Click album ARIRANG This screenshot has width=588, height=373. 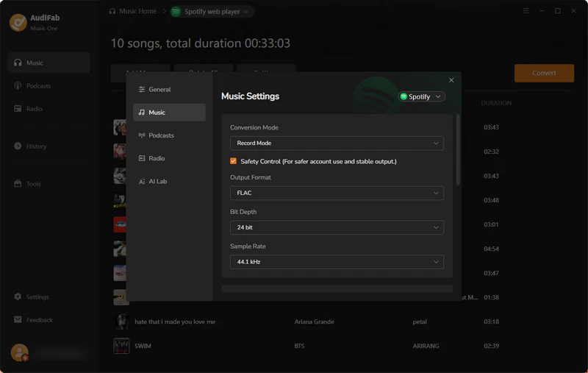[x=426, y=346]
